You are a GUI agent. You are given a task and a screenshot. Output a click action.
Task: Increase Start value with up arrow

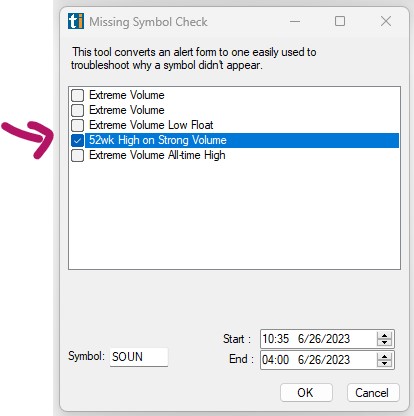384,336
